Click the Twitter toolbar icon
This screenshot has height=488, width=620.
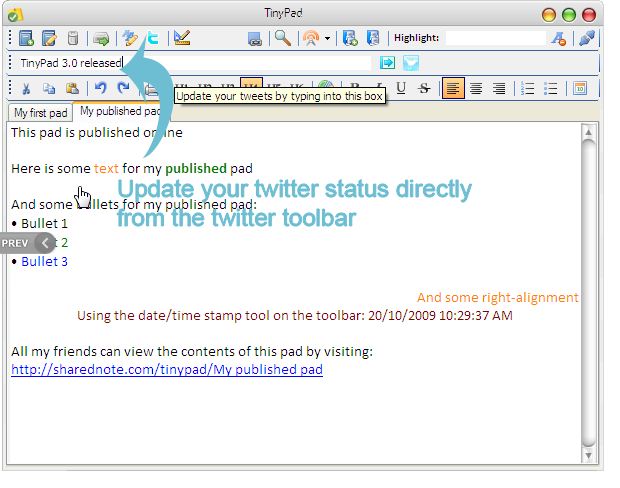pyautogui.click(x=153, y=38)
